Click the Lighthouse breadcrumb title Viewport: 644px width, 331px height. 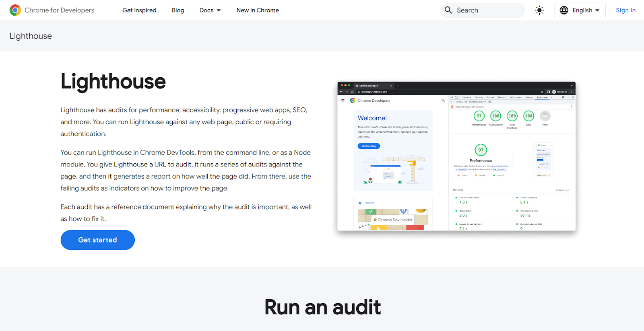(x=31, y=36)
